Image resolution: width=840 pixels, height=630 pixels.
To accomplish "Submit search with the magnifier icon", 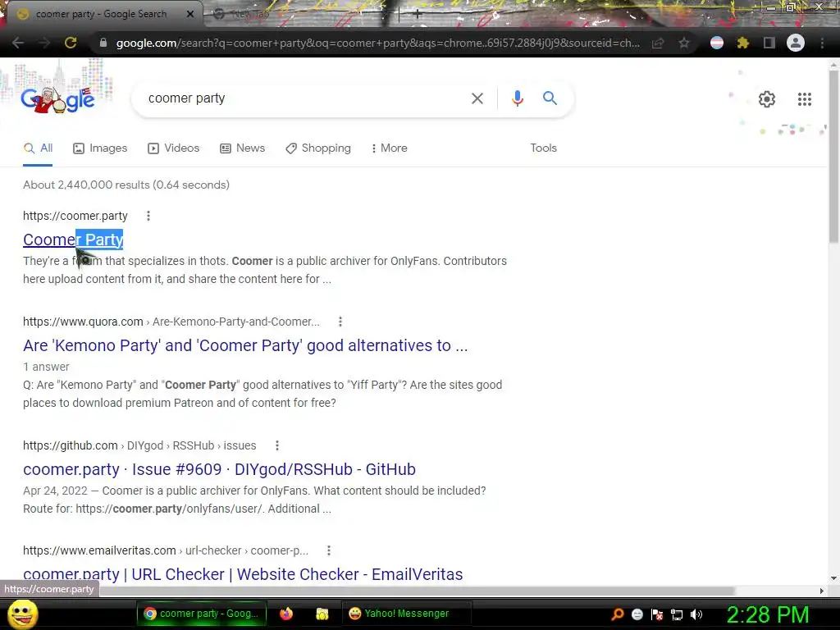I will click(550, 98).
